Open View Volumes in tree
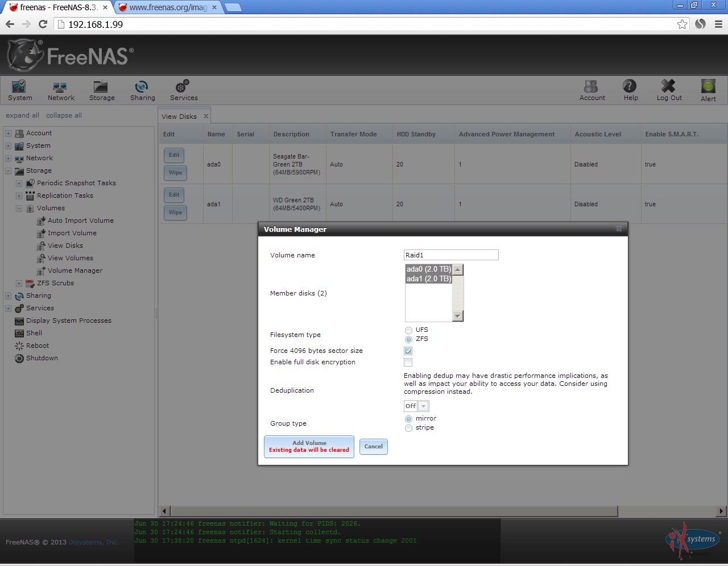 (x=71, y=258)
